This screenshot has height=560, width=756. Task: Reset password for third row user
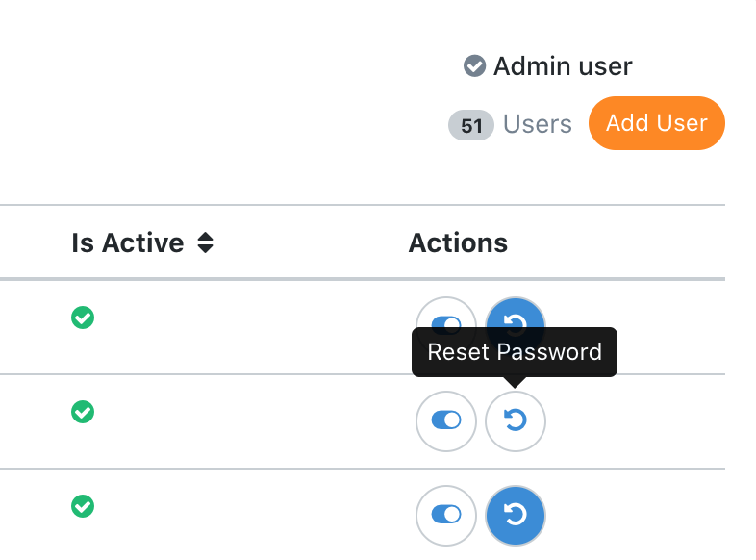(x=516, y=515)
